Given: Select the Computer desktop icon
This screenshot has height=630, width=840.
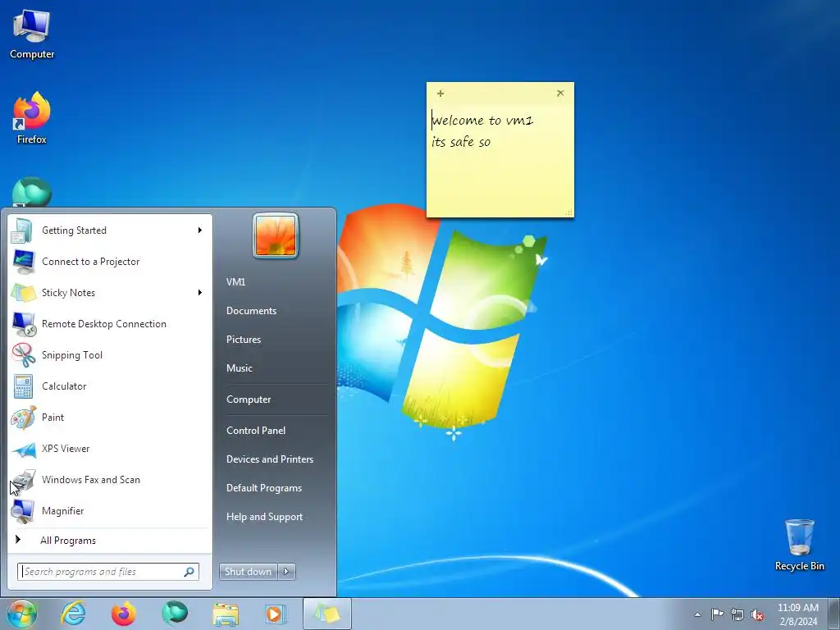Looking at the screenshot, I should point(32,34).
